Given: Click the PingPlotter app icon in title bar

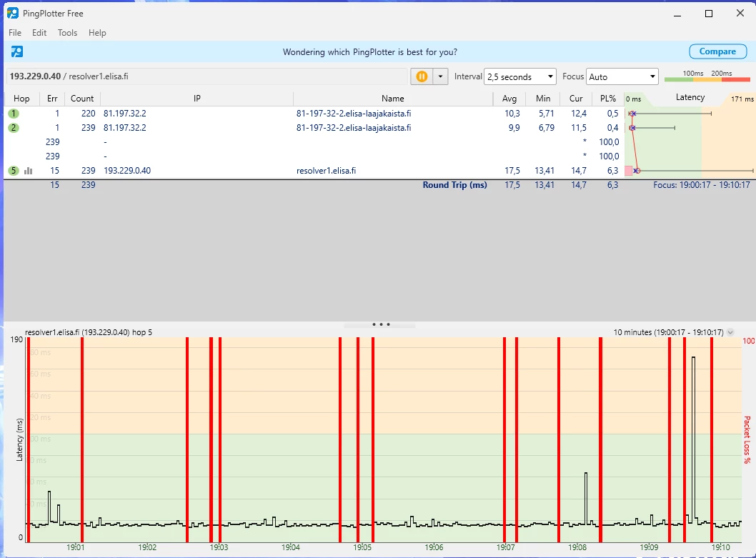Looking at the screenshot, I should tap(13, 13).
